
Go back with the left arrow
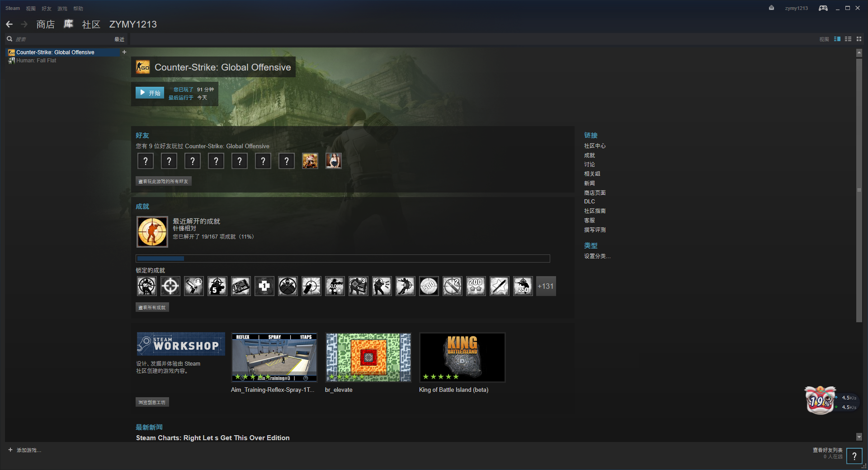point(9,24)
